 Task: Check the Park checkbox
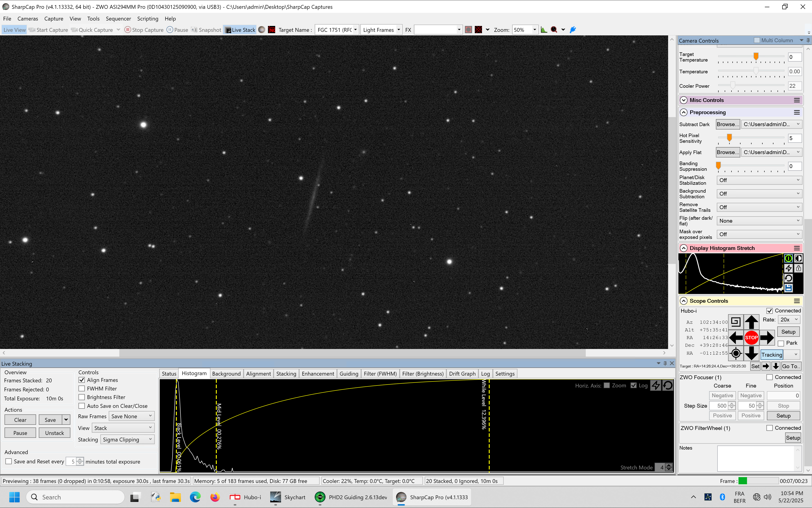pyautogui.click(x=781, y=343)
